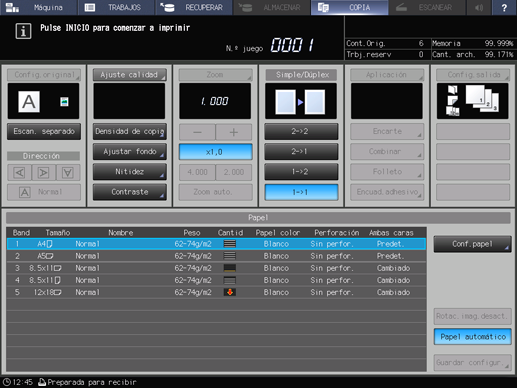Click the Ambas caras column header
This screenshot has height=388, width=517.
(x=391, y=233)
